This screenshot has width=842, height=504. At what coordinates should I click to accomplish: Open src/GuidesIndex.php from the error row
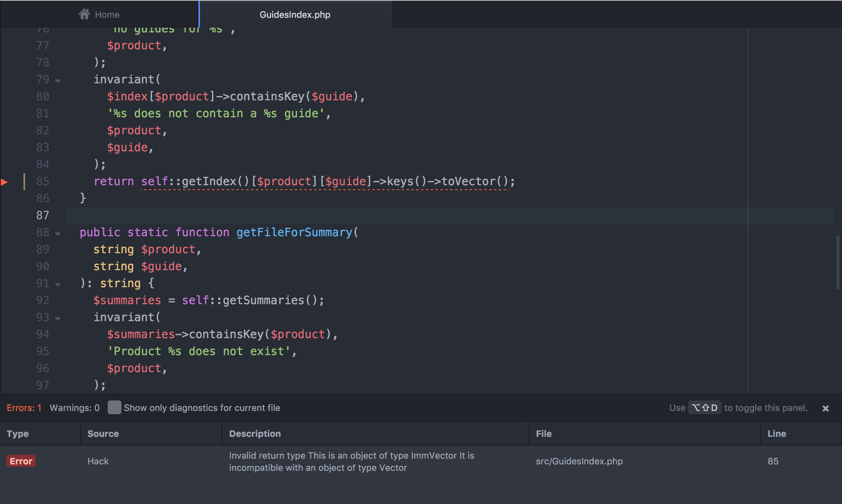pyautogui.click(x=579, y=461)
